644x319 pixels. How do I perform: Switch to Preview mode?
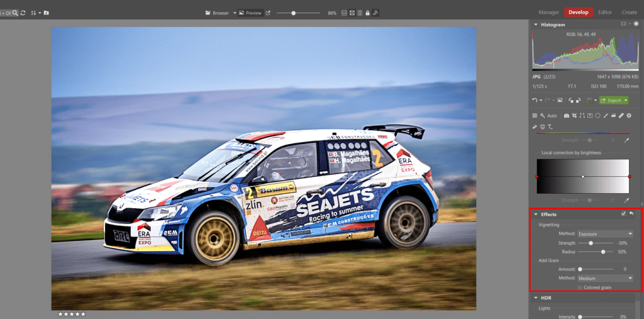[x=250, y=13]
